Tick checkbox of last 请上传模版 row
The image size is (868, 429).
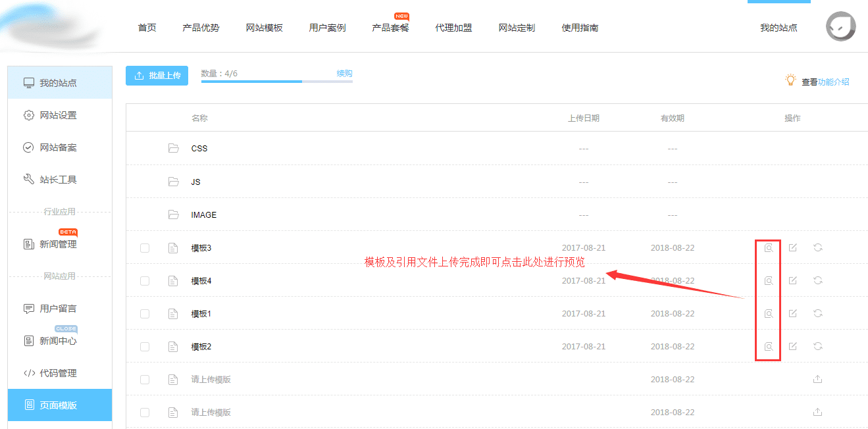pos(145,413)
